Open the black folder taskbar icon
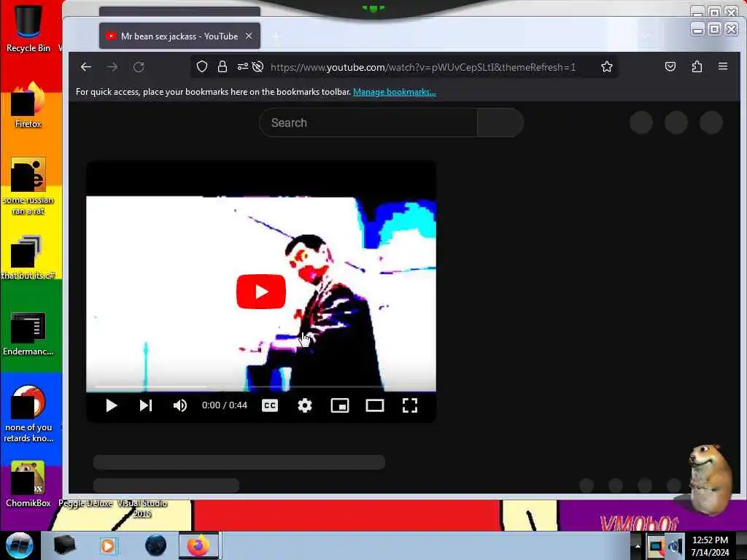 tap(64, 545)
